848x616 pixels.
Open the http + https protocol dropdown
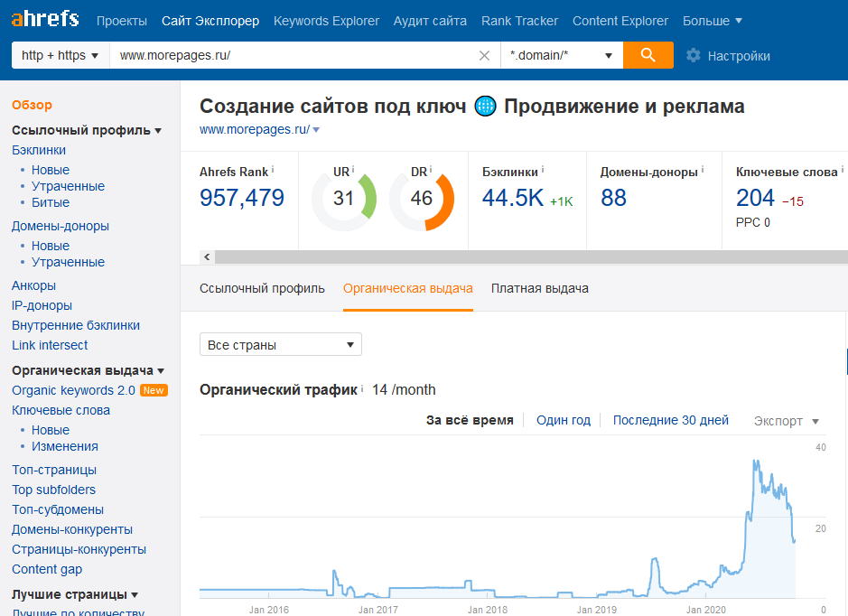(x=61, y=55)
